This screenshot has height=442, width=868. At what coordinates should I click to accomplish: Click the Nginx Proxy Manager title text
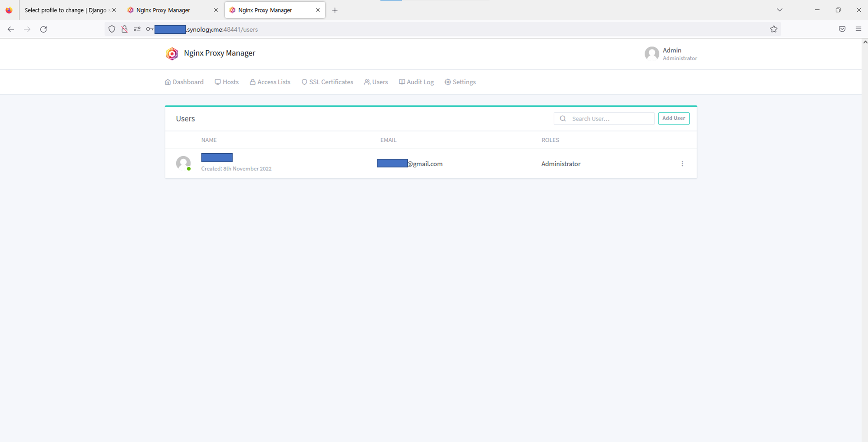(x=220, y=53)
